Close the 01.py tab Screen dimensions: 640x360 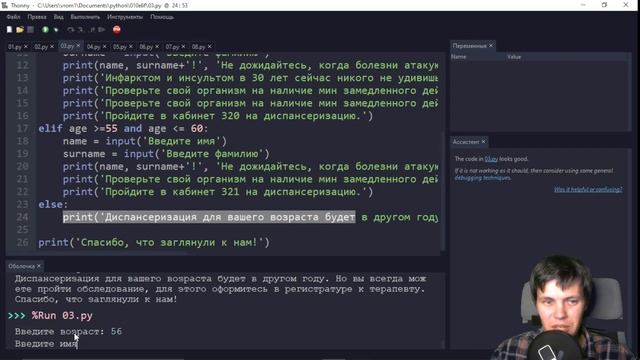coord(26,47)
